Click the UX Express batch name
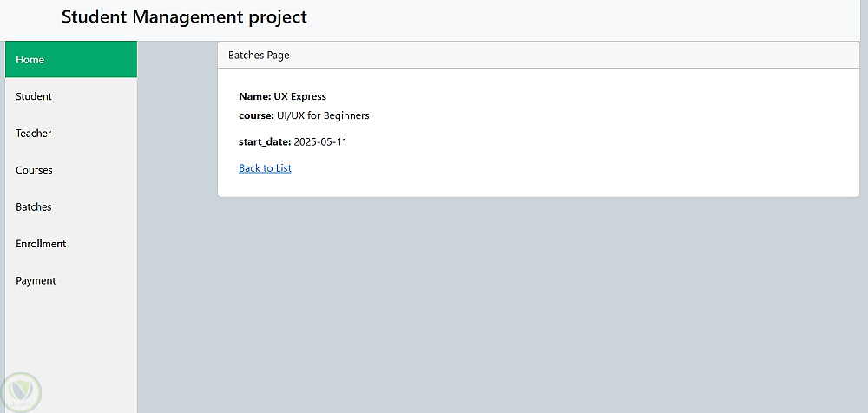This screenshot has width=868, height=413. coord(300,96)
